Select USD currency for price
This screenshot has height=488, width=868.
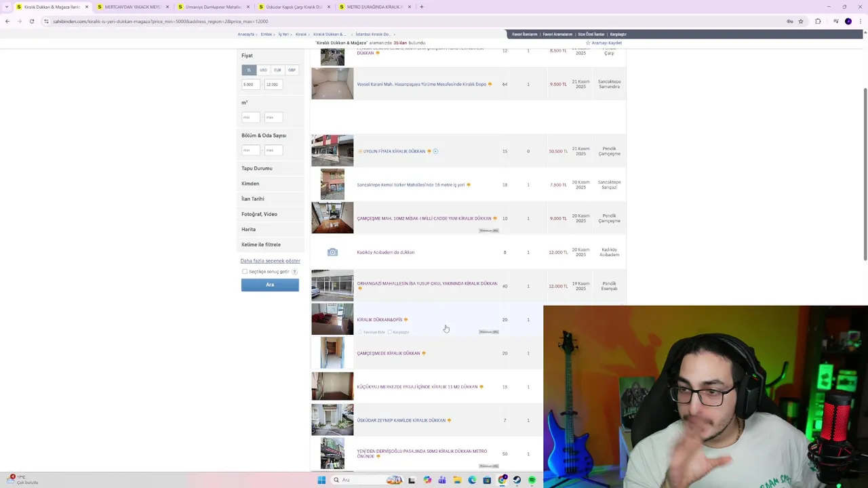[263, 70]
